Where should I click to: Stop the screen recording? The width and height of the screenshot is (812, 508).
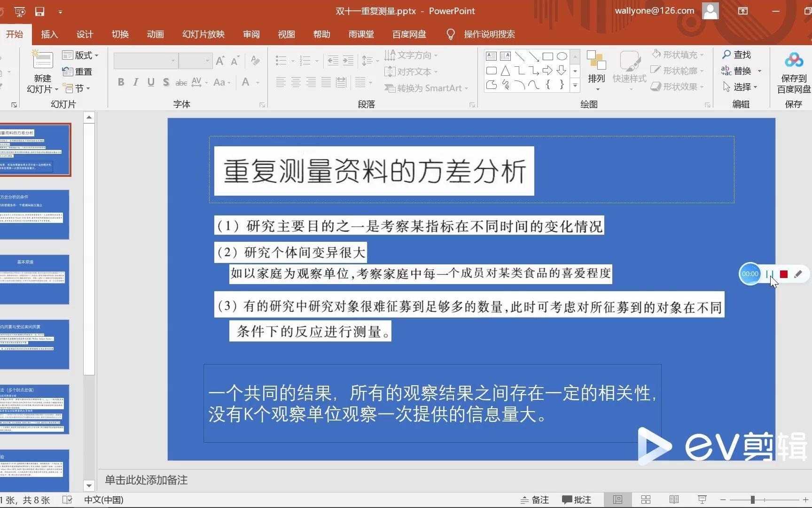click(x=783, y=274)
